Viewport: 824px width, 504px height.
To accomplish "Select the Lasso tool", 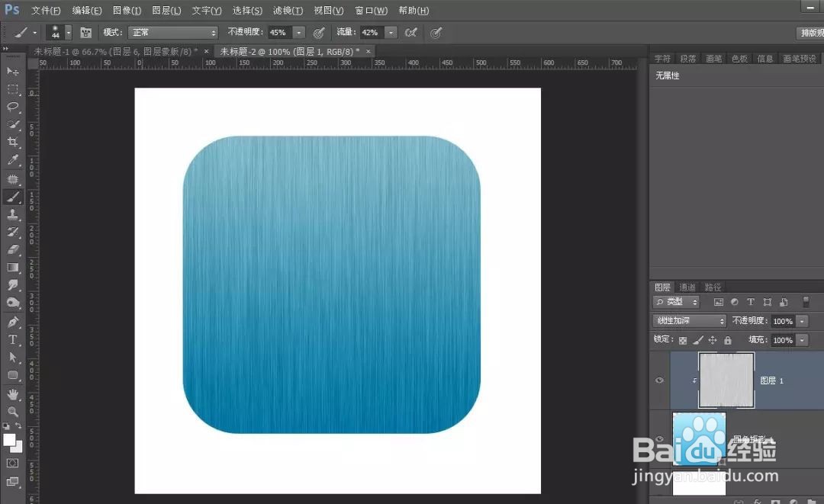I will (x=13, y=107).
